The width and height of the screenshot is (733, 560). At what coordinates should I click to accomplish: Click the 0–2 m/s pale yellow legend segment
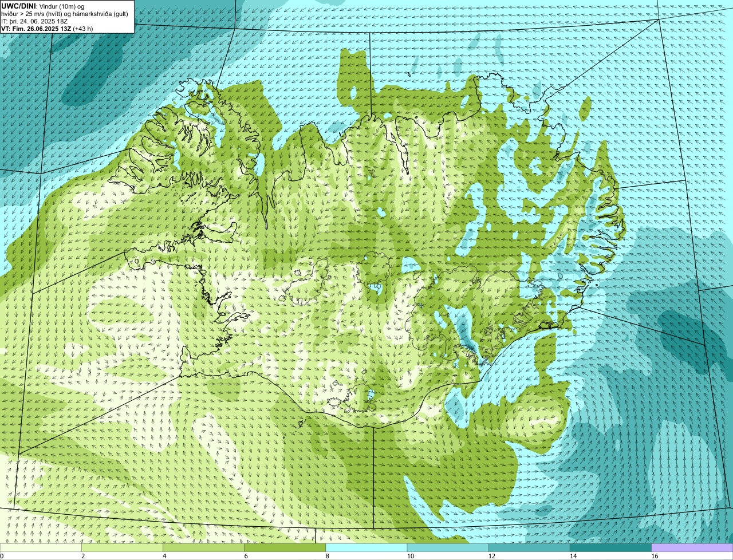pyautogui.click(x=41, y=547)
